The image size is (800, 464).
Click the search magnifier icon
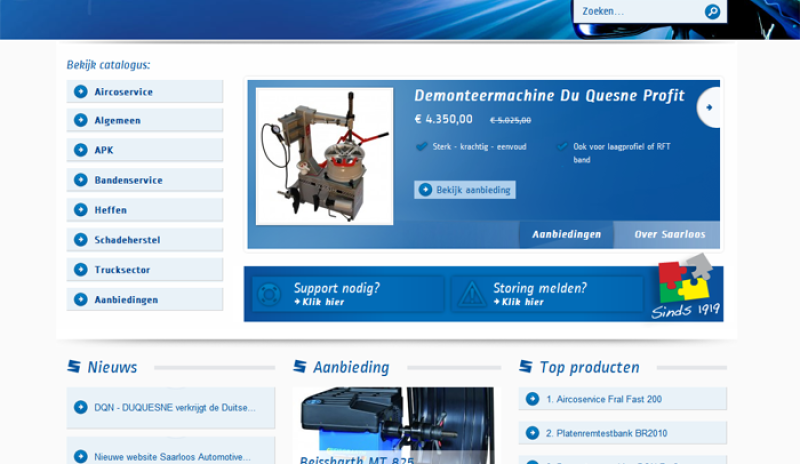point(712,12)
